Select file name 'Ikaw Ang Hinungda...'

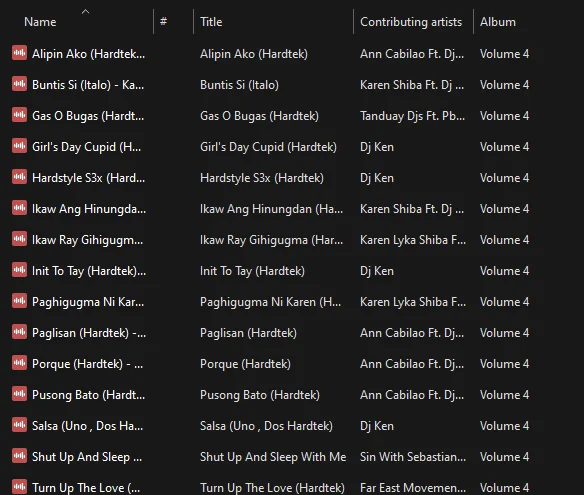point(89,209)
